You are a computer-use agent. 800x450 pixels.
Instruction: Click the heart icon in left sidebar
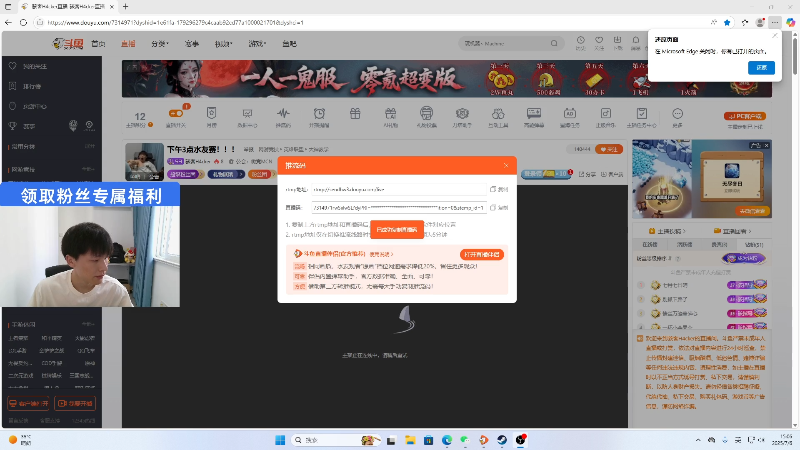tap(13, 66)
